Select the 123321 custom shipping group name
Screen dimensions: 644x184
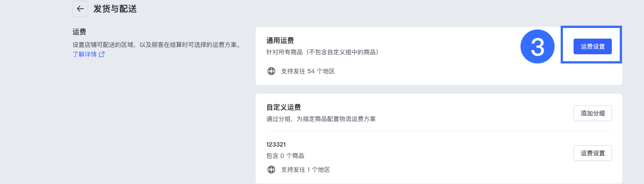[276, 144]
